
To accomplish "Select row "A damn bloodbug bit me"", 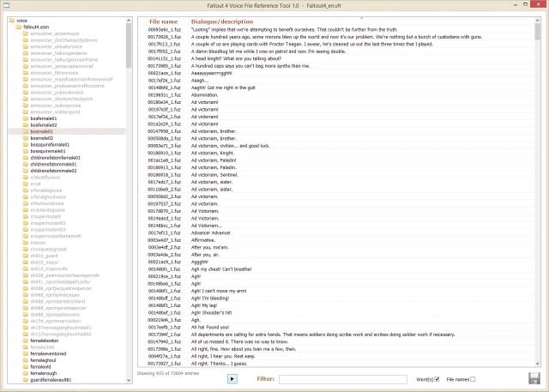I will (336, 51).
